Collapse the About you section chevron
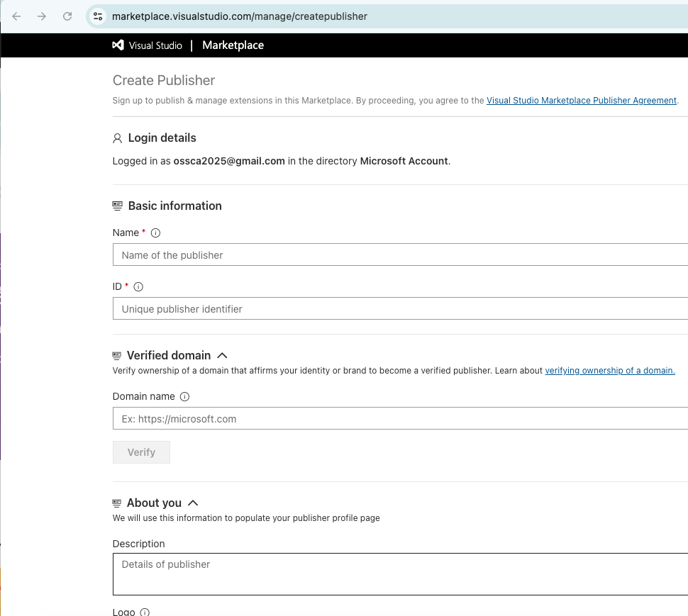Viewport: 688px width, 616px height. 193,503
